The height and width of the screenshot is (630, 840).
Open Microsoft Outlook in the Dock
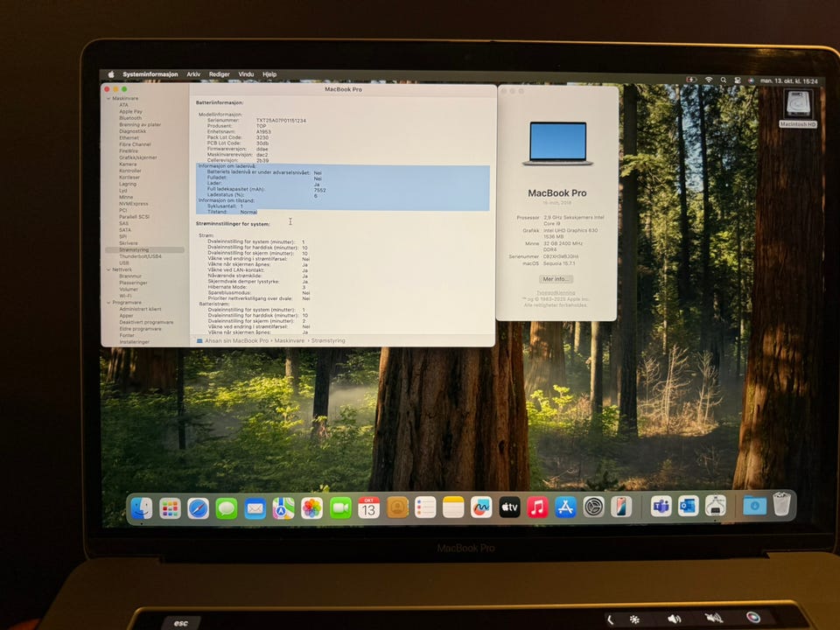coord(689,507)
